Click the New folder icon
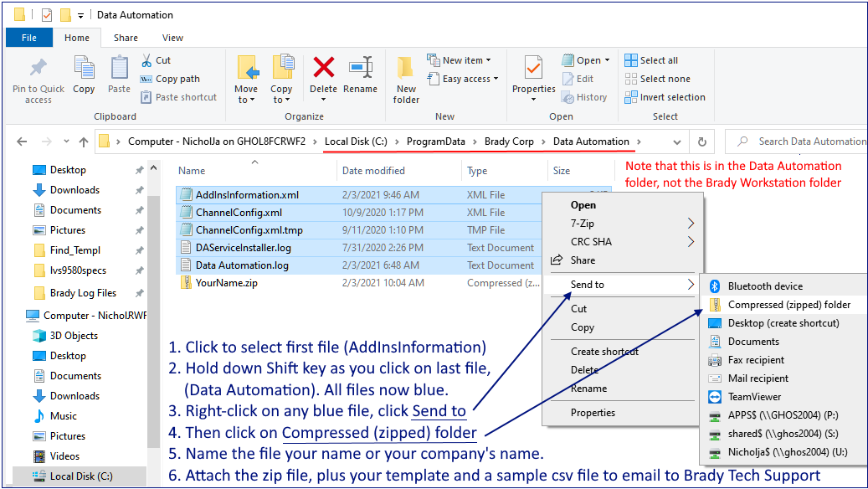Image resolution: width=868 pixels, height=489 pixels. (405, 68)
